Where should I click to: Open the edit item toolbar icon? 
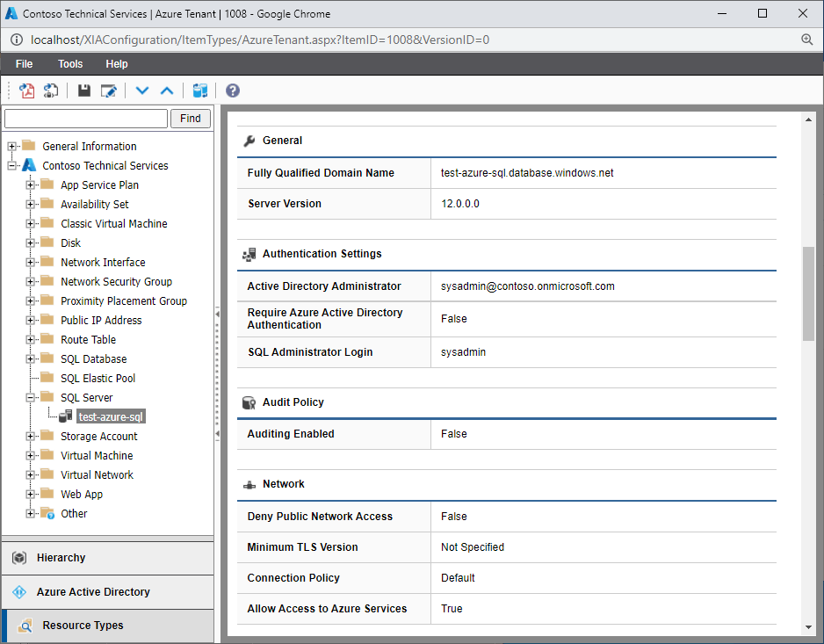coord(109,91)
